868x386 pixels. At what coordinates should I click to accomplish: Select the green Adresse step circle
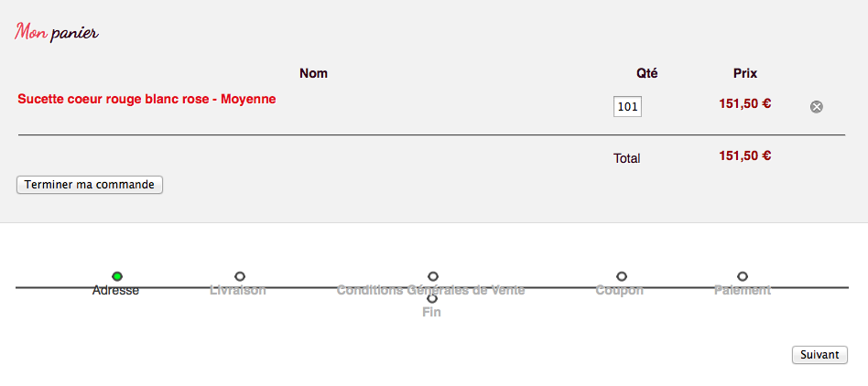click(117, 276)
